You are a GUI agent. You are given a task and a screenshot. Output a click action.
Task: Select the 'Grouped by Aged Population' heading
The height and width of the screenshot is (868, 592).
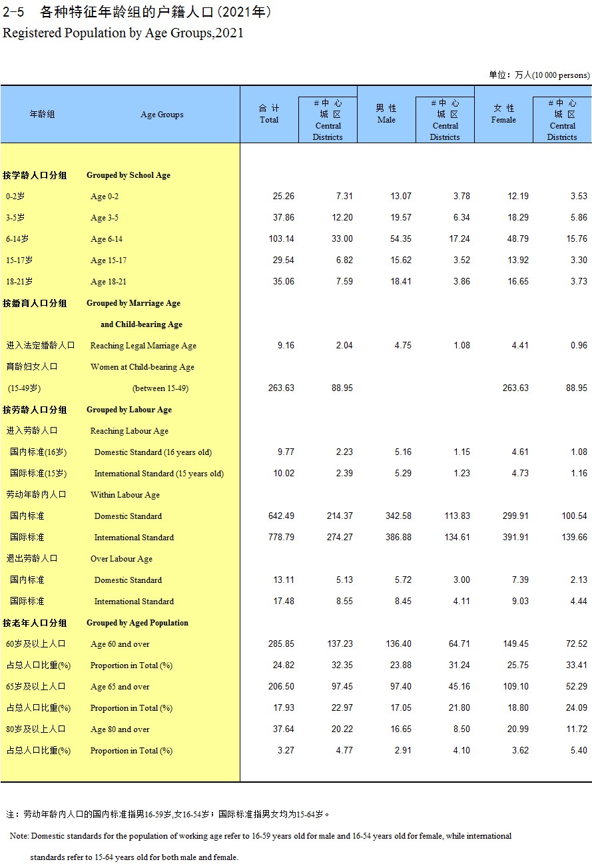pos(137,623)
